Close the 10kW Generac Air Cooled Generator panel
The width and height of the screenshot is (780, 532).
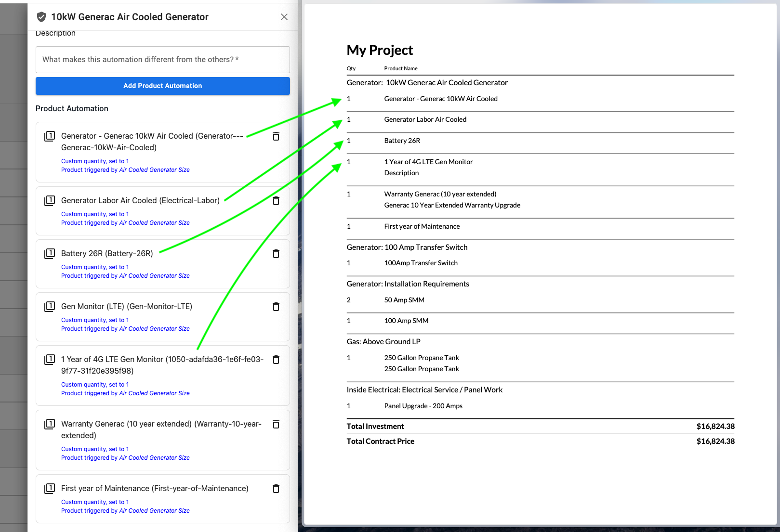coord(284,17)
